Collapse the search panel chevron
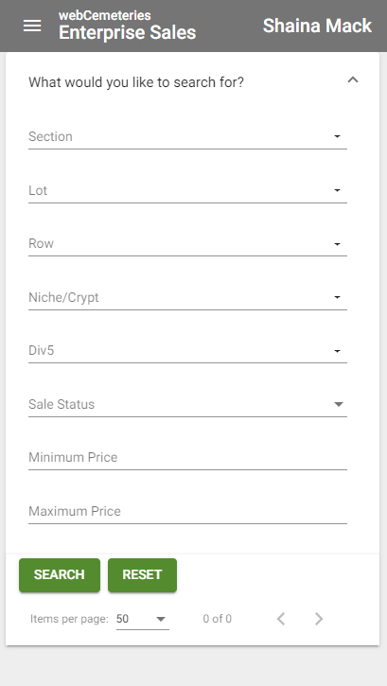Viewport: 387px width, 686px height. point(352,80)
